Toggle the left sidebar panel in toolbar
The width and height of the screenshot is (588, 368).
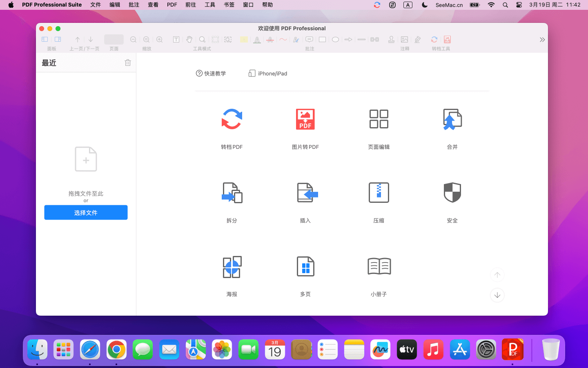(45, 40)
